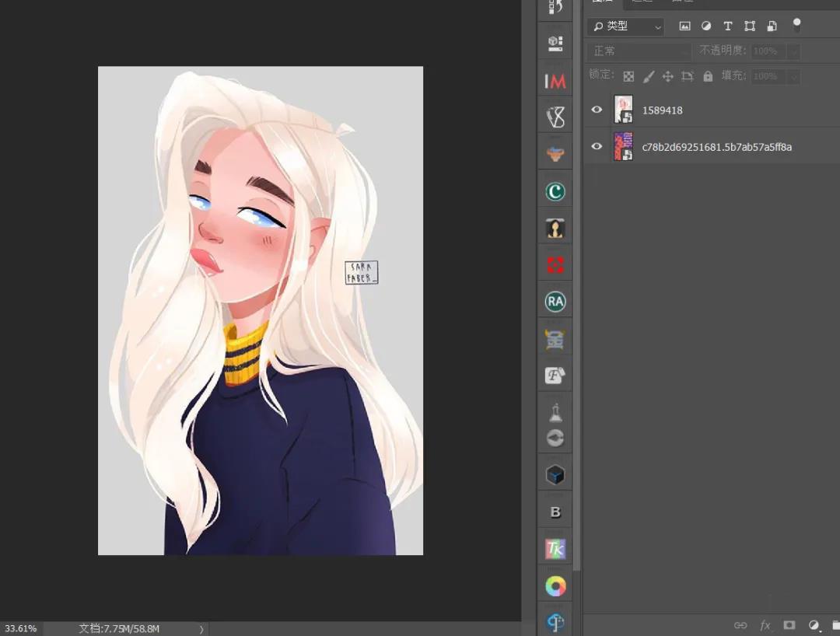The image size is (840, 636).
Task: Click the 33.61% zoom level field
Action: (x=21, y=628)
